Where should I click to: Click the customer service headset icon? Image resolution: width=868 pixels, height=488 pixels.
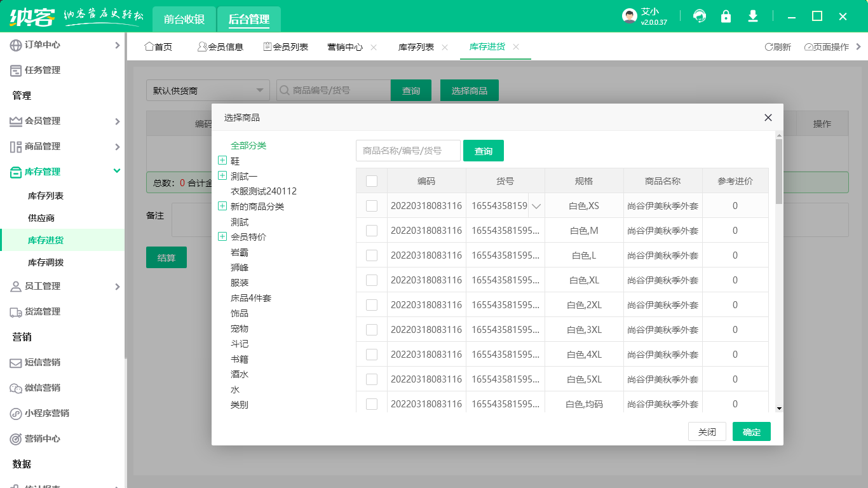click(699, 16)
